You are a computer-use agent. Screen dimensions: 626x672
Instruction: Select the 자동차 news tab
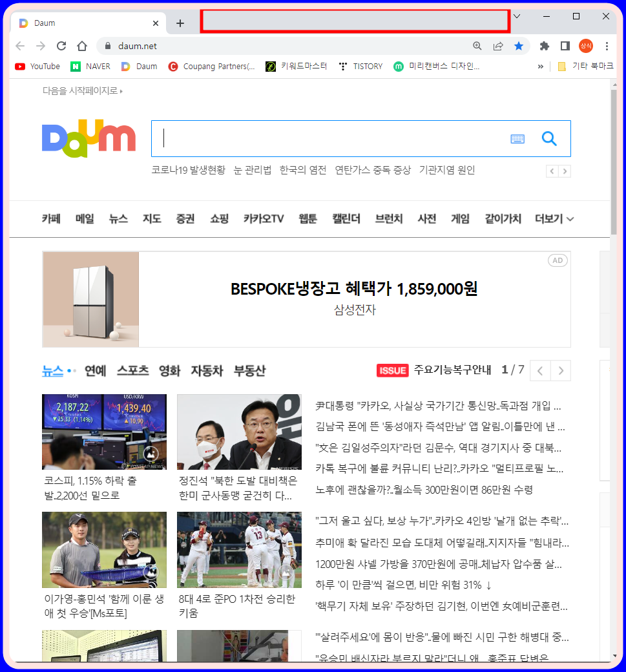[207, 371]
